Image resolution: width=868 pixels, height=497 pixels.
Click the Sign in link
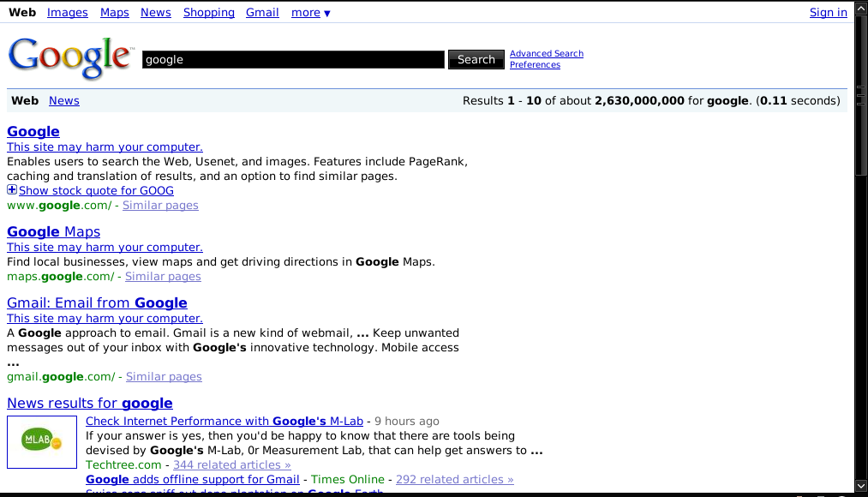pos(828,13)
